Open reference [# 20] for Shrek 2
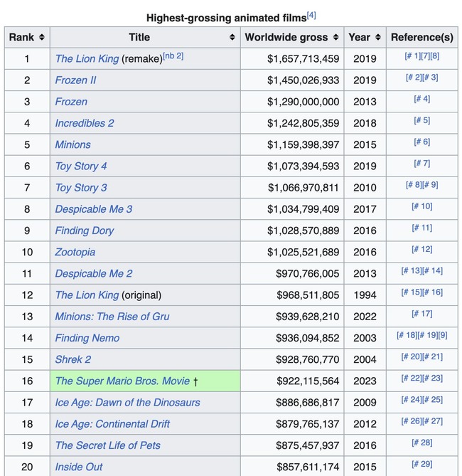This screenshot has height=476, width=462. pos(412,356)
